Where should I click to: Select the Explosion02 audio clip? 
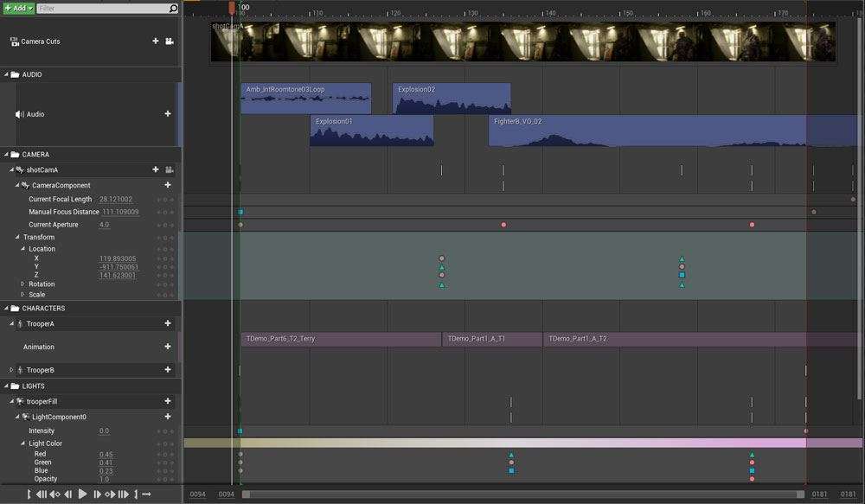point(452,99)
